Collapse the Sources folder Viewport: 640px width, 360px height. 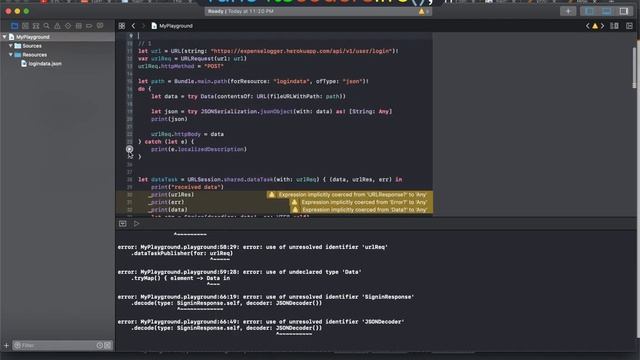tap(11, 46)
